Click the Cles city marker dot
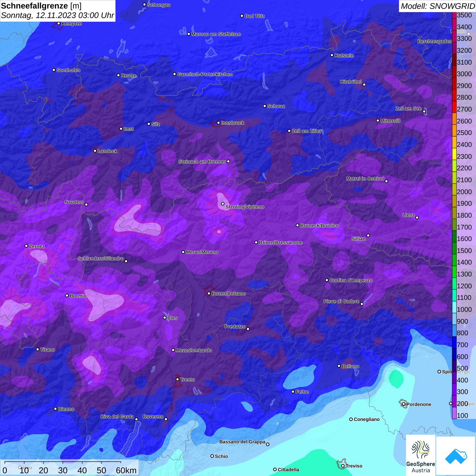Viewport: 476px width, 476px height. click(x=165, y=318)
